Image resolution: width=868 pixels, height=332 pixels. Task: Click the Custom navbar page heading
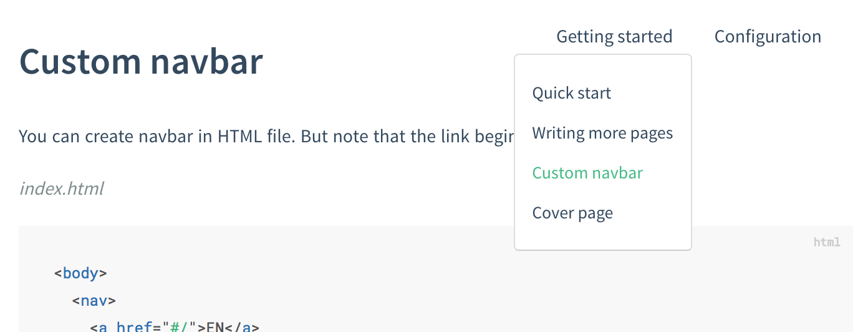click(141, 62)
